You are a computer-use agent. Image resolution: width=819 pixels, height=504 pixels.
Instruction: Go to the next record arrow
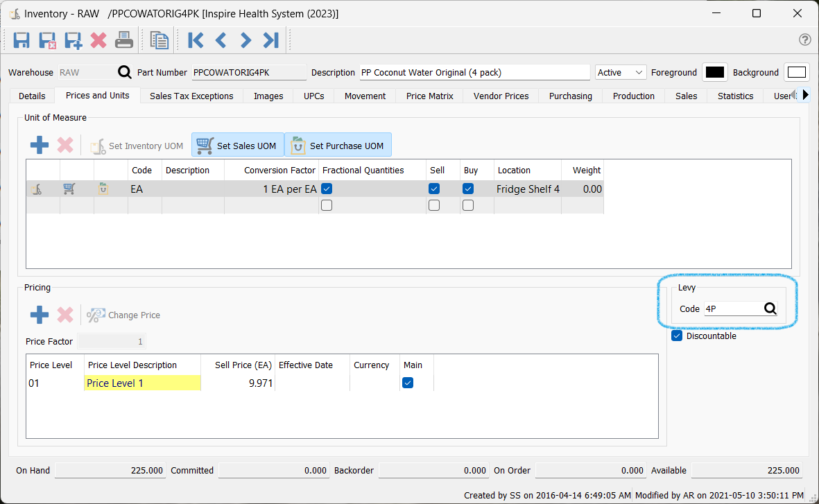pos(245,40)
